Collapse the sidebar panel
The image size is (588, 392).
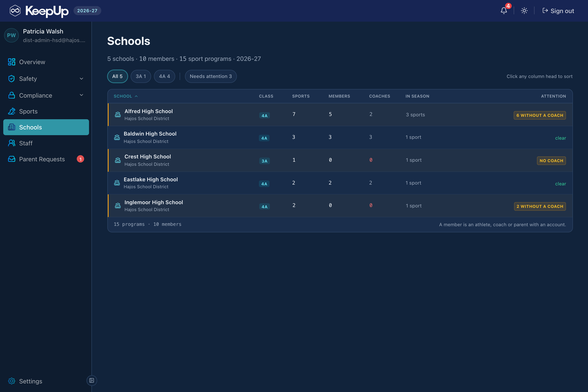[x=92, y=381]
